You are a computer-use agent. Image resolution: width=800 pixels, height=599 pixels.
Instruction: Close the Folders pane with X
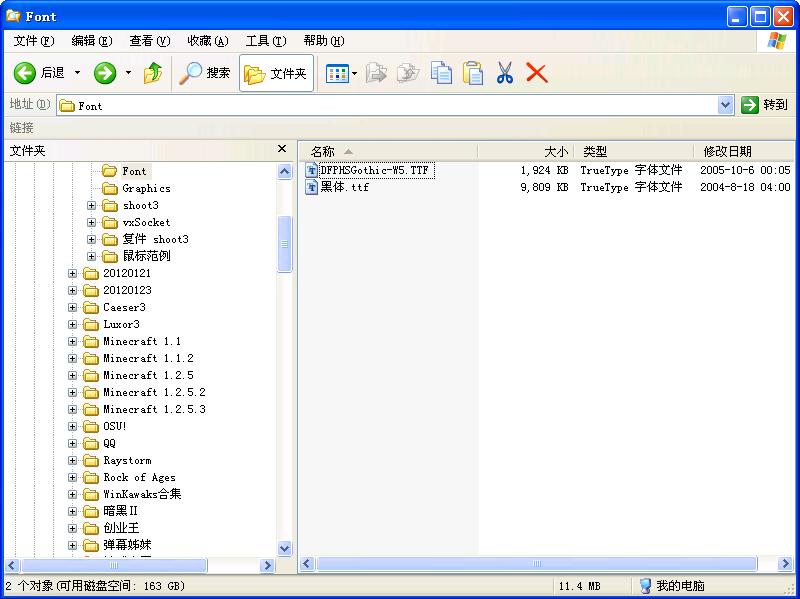pos(282,149)
